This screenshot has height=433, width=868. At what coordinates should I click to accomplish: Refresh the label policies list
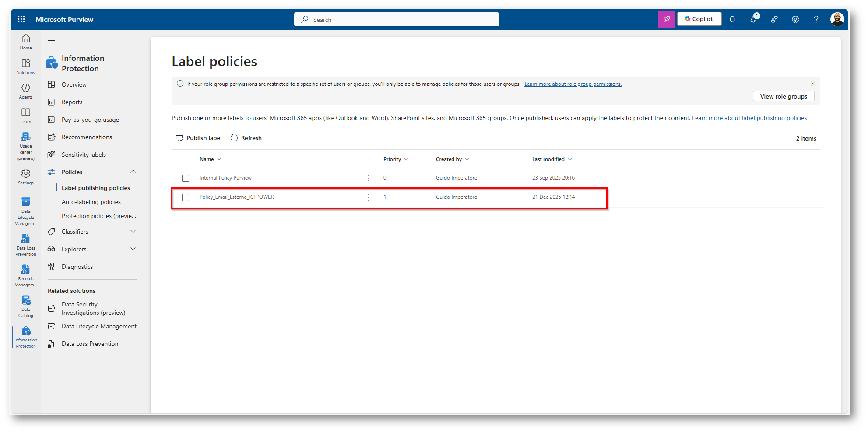[x=246, y=138]
